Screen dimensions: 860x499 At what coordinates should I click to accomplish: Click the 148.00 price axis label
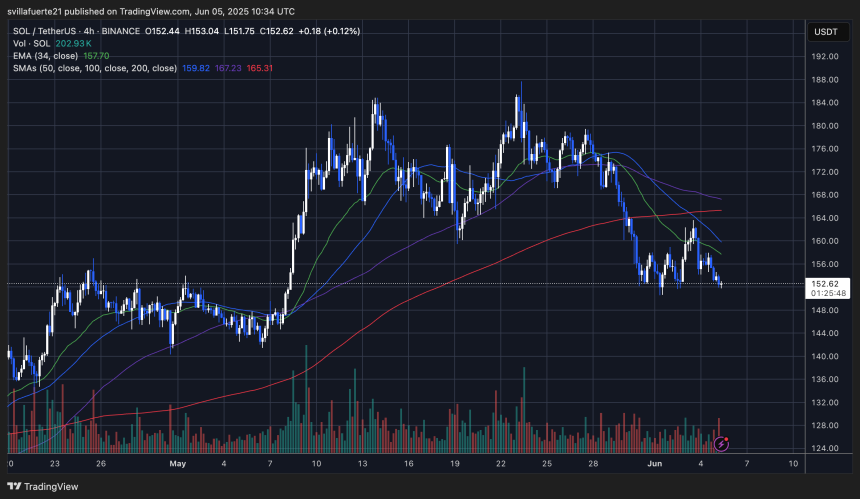(x=825, y=309)
